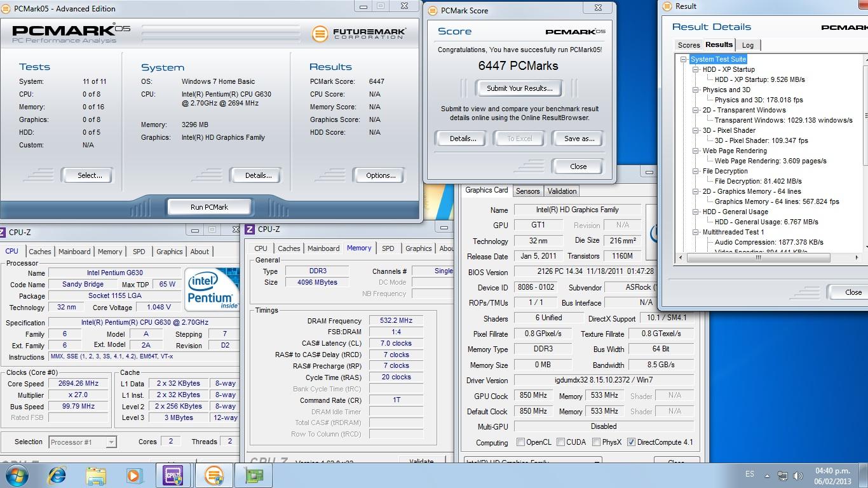The image size is (868, 488).
Task: Click the Result tree scroll-left arrow
Action: click(x=681, y=258)
